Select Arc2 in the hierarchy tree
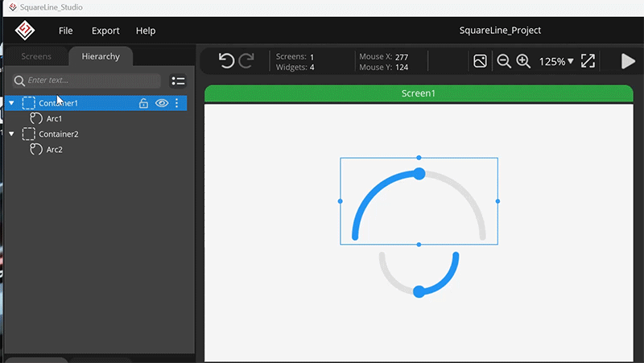 click(x=54, y=150)
